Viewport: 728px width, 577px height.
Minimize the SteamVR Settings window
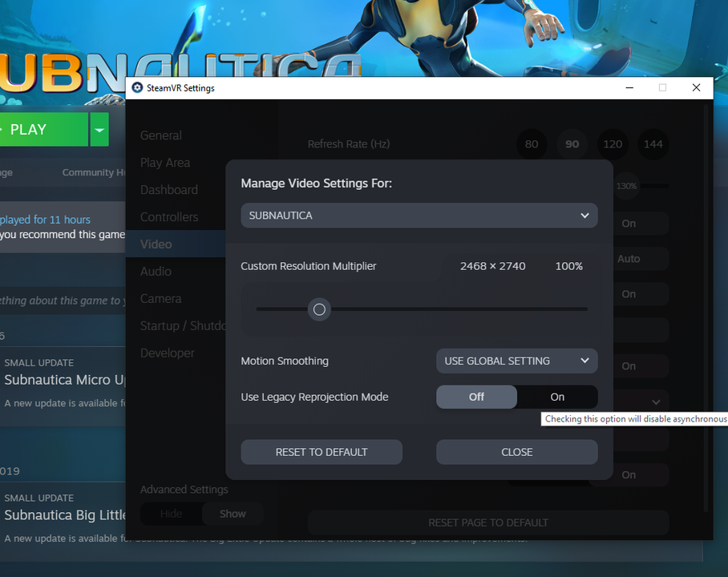629,87
